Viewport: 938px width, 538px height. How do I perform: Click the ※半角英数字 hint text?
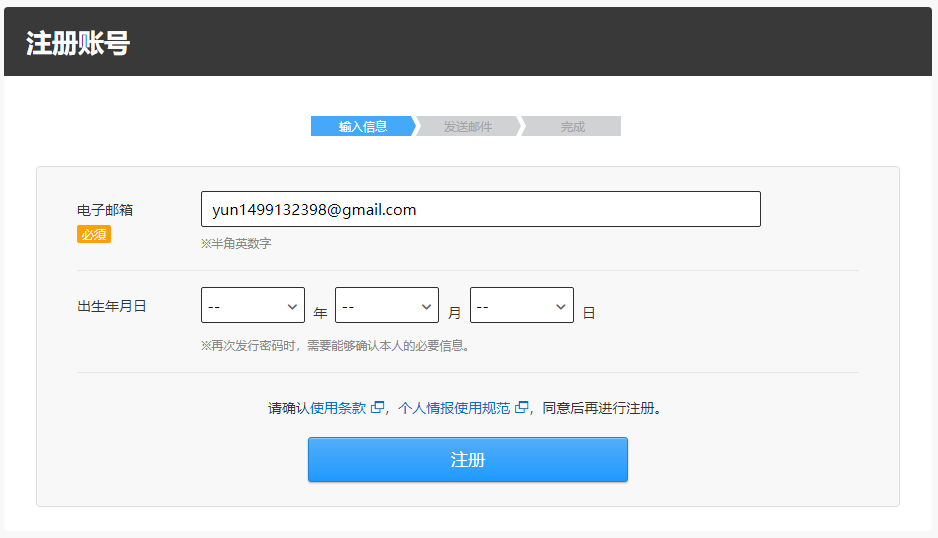point(236,243)
